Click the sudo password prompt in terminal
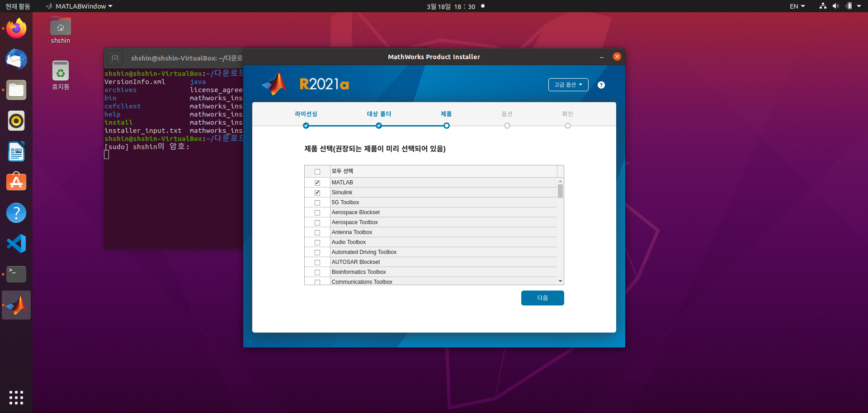This screenshot has width=868, height=413. [x=147, y=147]
